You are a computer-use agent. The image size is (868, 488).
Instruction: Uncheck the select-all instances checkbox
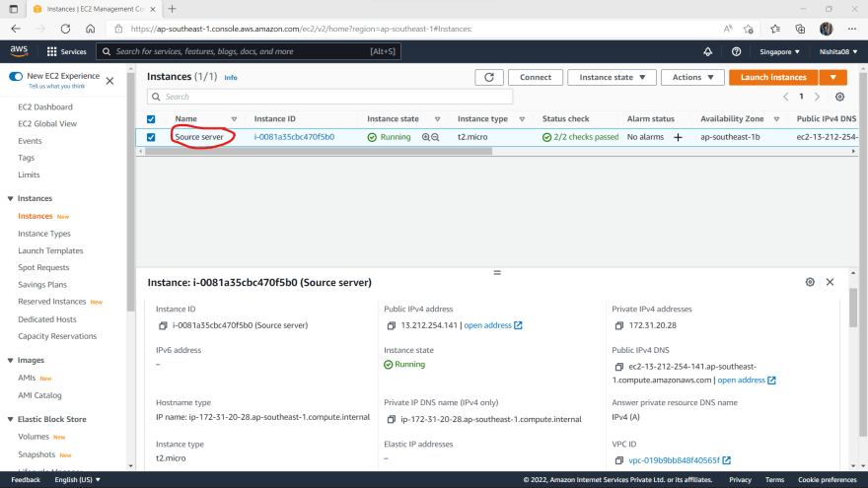[151, 119]
